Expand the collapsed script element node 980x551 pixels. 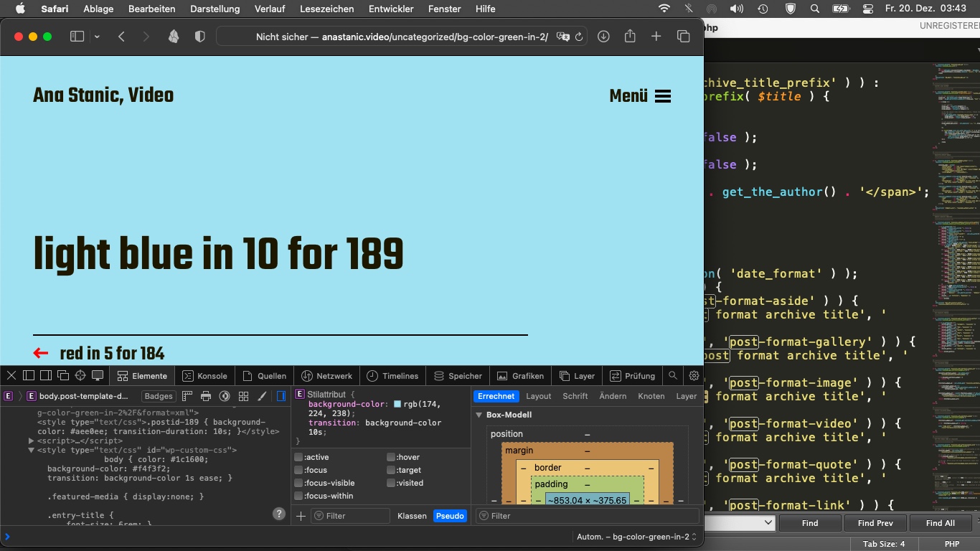tap(32, 441)
